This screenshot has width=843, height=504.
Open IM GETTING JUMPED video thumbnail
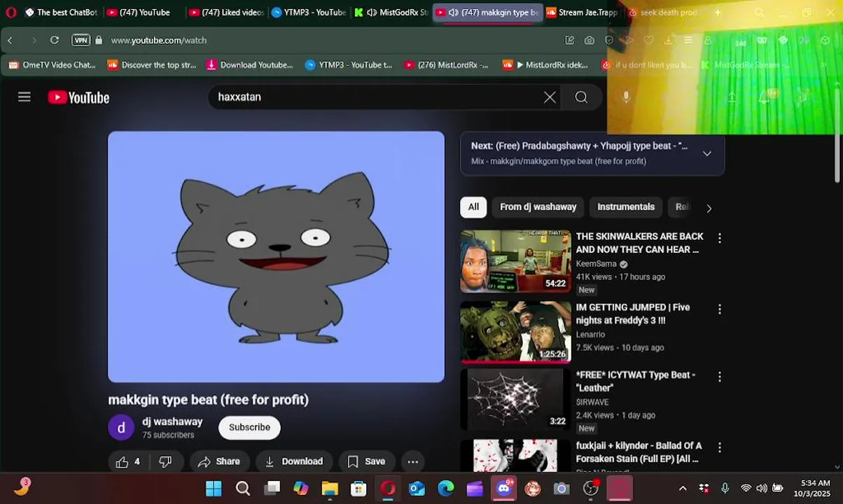[515, 332]
